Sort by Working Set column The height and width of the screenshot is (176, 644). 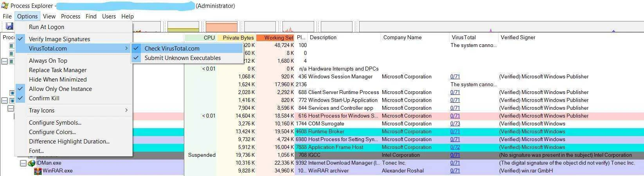pos(275,38)
